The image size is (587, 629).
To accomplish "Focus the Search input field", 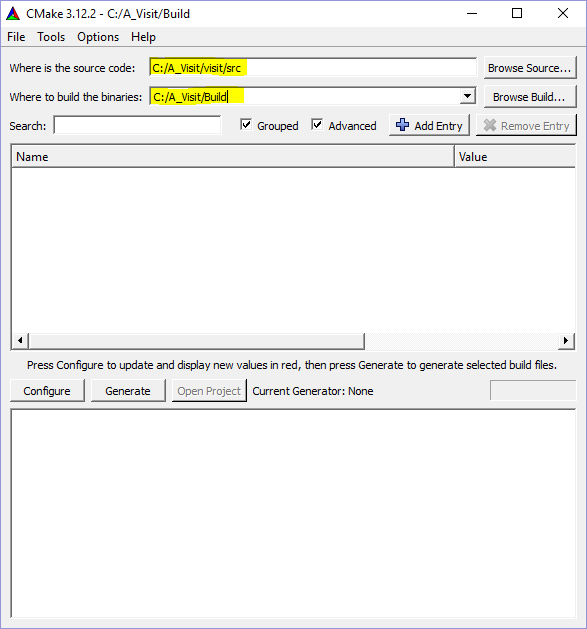I will pos(137,125).
